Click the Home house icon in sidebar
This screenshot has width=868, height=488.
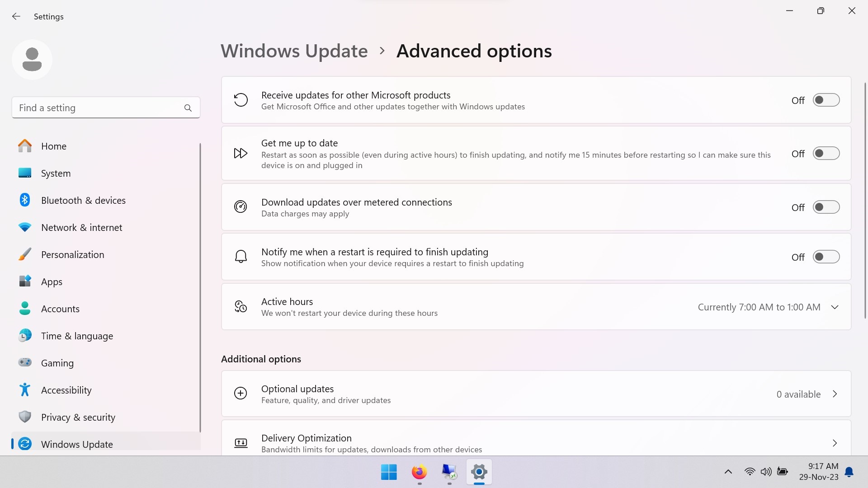coord(25,146)
